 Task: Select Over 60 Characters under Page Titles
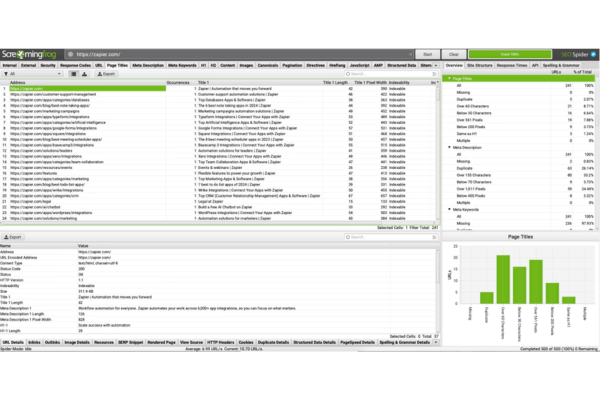519,106
